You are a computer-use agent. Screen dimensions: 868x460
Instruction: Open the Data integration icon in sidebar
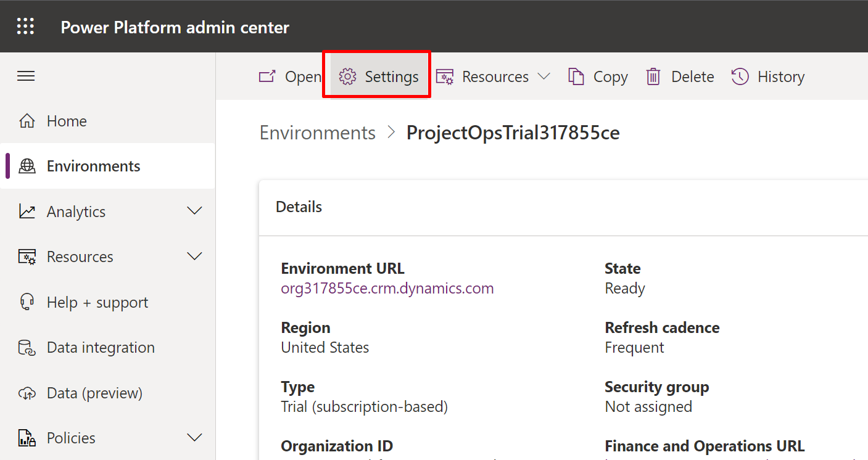point(26,347)
